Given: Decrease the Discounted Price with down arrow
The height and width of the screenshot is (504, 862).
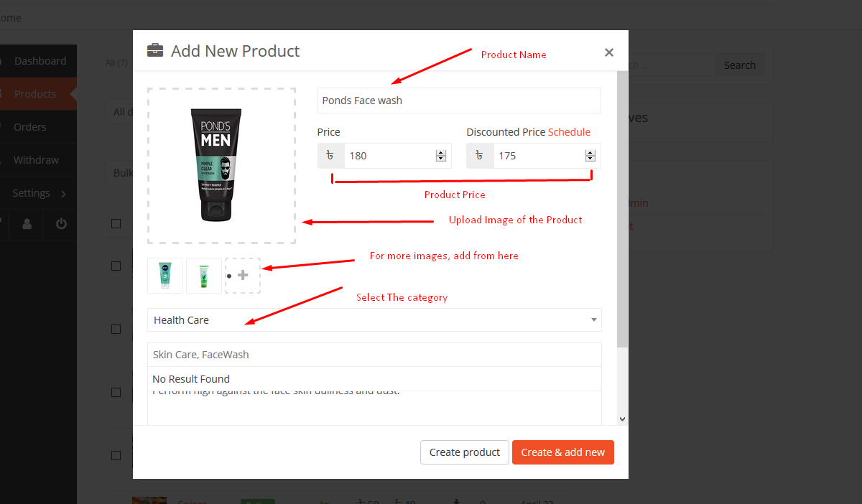Looking at the screenshot, I should (x=590, y=159).
